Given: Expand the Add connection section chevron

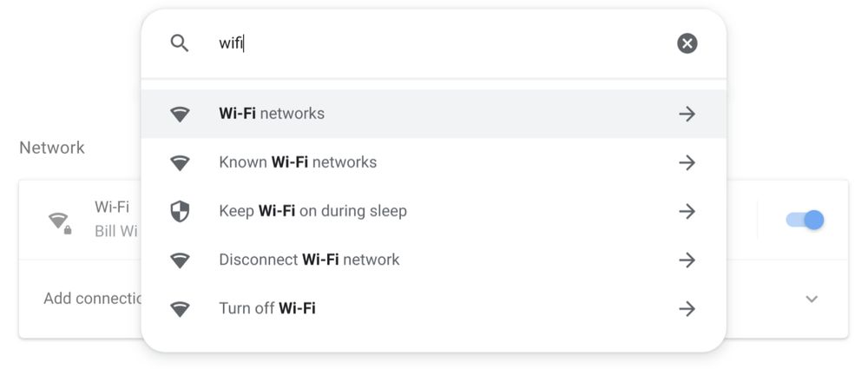Looking at the screenshot, I should [812, 299].
